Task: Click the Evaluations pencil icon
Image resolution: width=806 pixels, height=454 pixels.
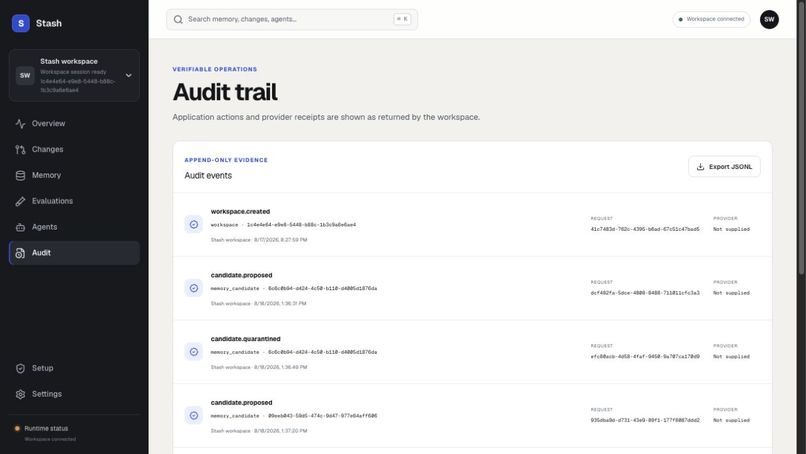Action: (20, 202)
